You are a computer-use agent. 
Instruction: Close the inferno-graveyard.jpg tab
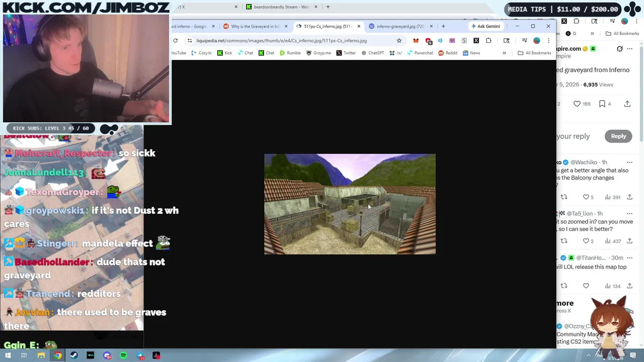click(431, 26)
